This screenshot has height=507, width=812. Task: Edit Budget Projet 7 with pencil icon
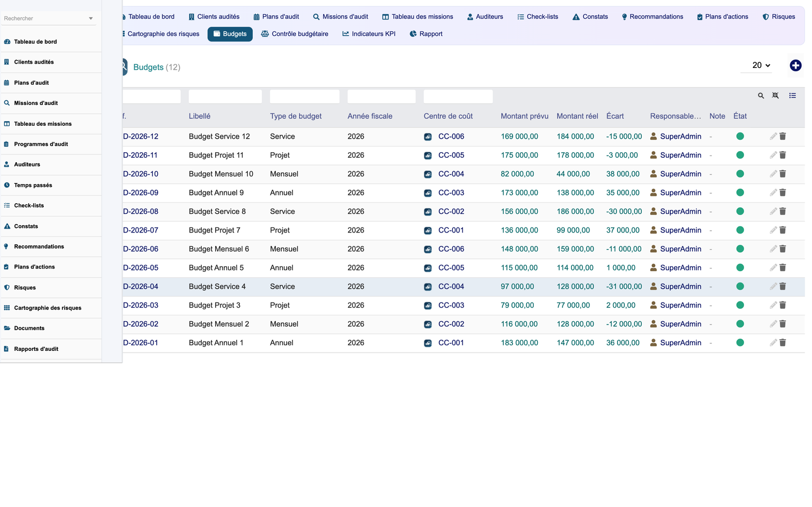click(x=773, y=230)
